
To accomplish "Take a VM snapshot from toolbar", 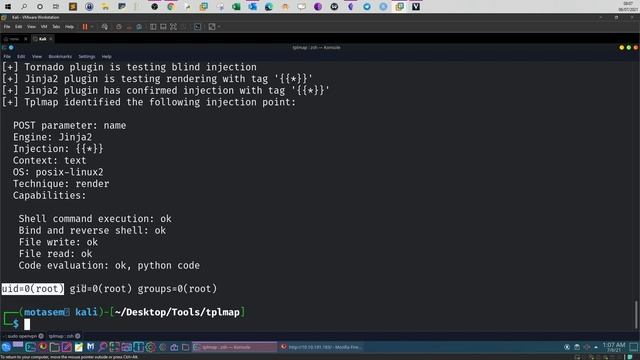I will pos(119,27).
